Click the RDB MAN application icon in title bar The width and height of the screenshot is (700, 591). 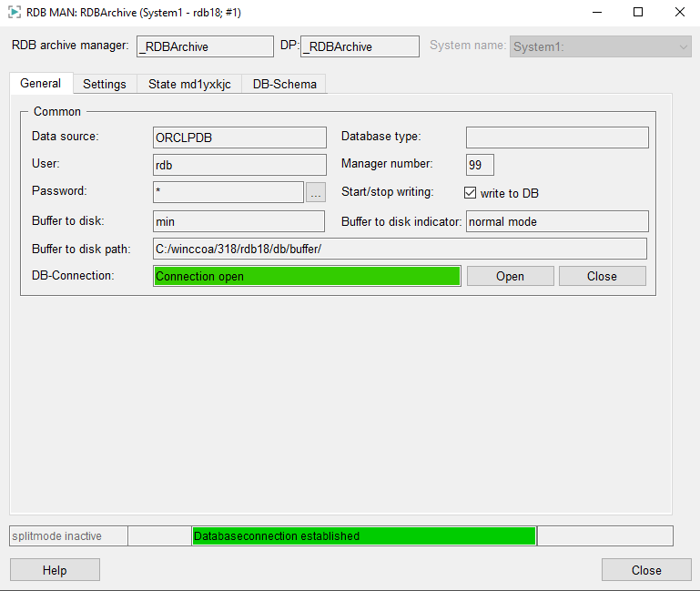pyautogui.click(x=14, y=13)
